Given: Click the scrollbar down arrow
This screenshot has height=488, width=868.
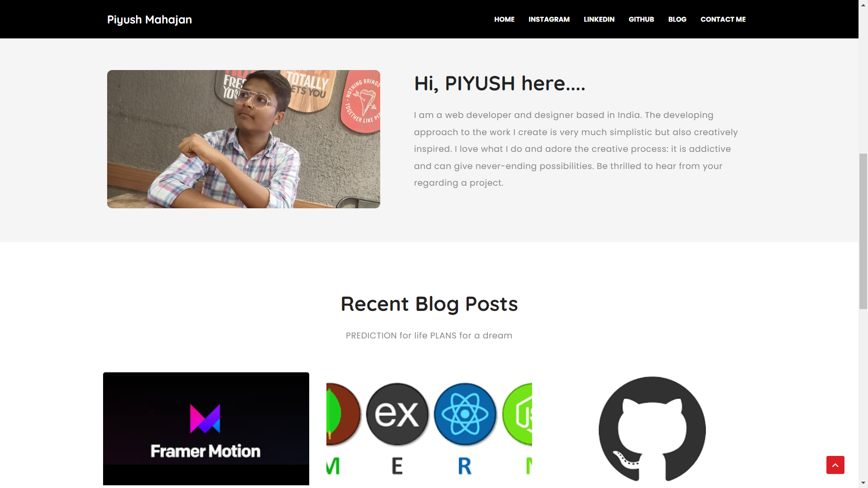Looking at the screenshot, I should pyautogui.click(x=863, y=483).
